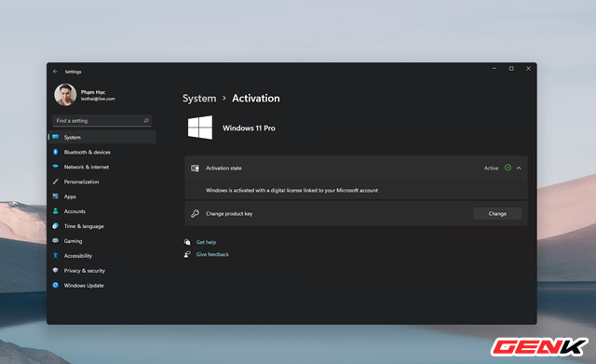The image size is (596, 364).
Task: Close the Settings window
Action: 528,68
